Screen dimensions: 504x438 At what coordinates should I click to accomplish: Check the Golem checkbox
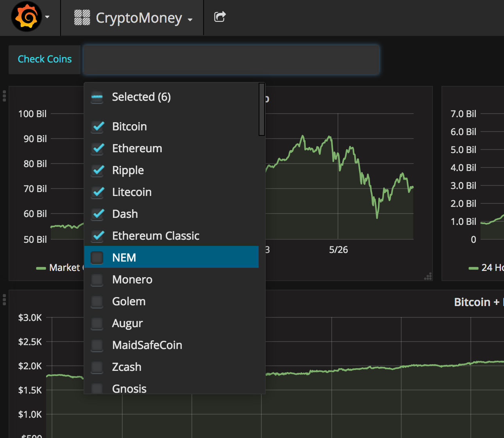(97, 302)
